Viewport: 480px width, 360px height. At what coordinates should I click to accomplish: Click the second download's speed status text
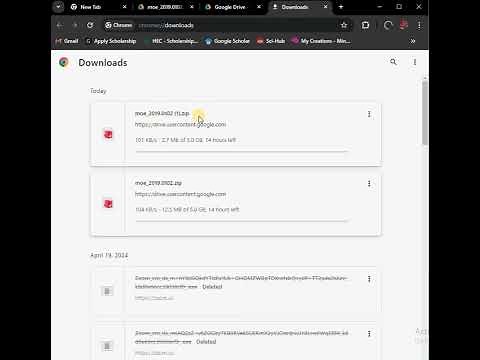187,210
